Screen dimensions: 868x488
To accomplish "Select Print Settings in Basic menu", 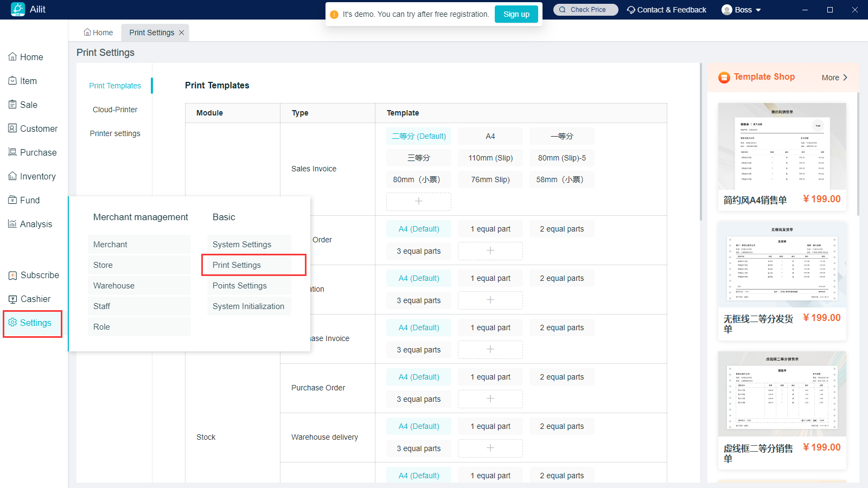I will [x=237, y=265].
